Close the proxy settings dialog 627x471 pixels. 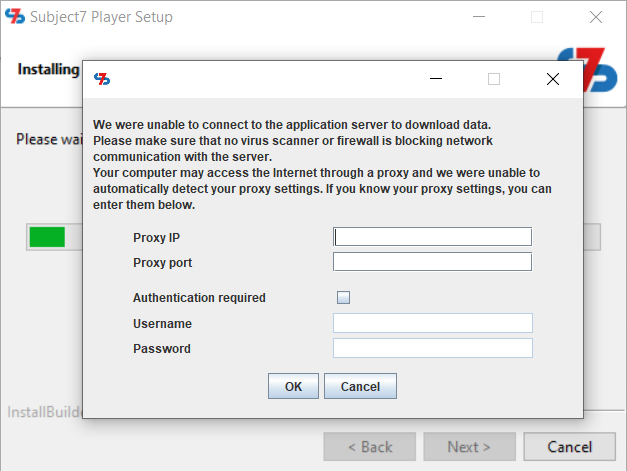(552, 79)
